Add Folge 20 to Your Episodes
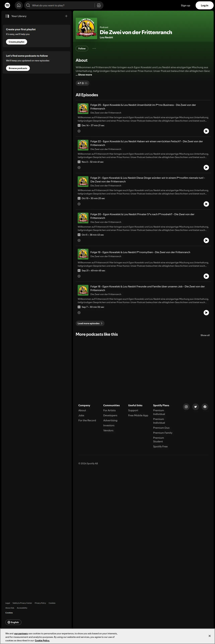Image resolution: width=215 pixels, height=644 pixels. coord(79,241)
